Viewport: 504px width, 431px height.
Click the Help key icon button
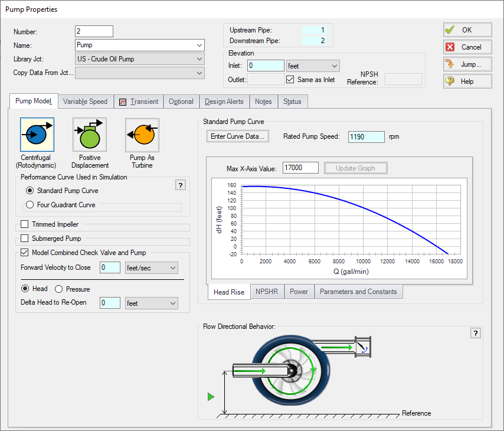467,81
